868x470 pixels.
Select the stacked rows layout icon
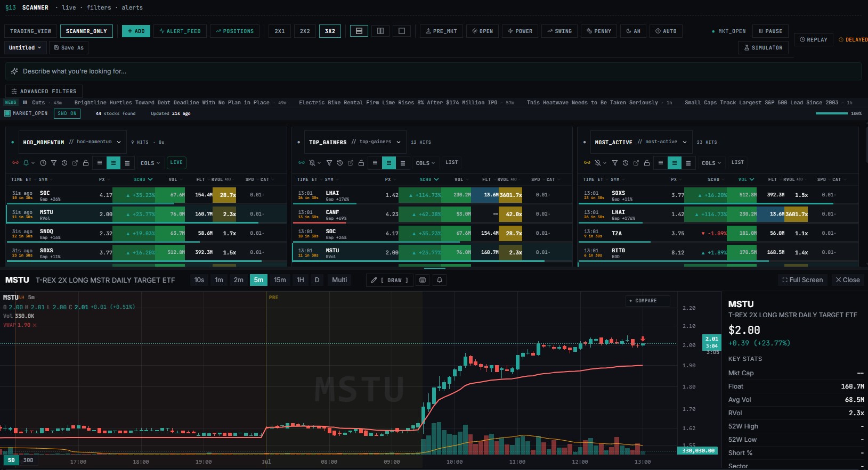click(x=359, y=31)
